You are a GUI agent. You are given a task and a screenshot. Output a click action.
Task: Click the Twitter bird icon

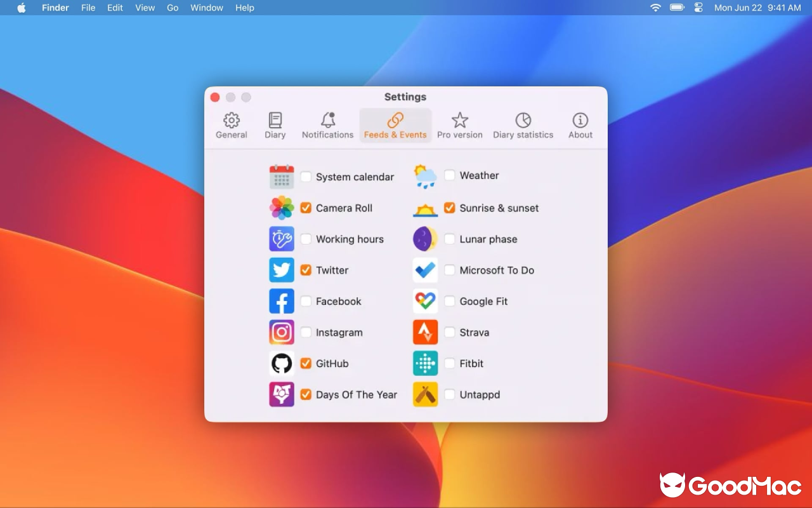pyautogui.click(x=282, y=270)
